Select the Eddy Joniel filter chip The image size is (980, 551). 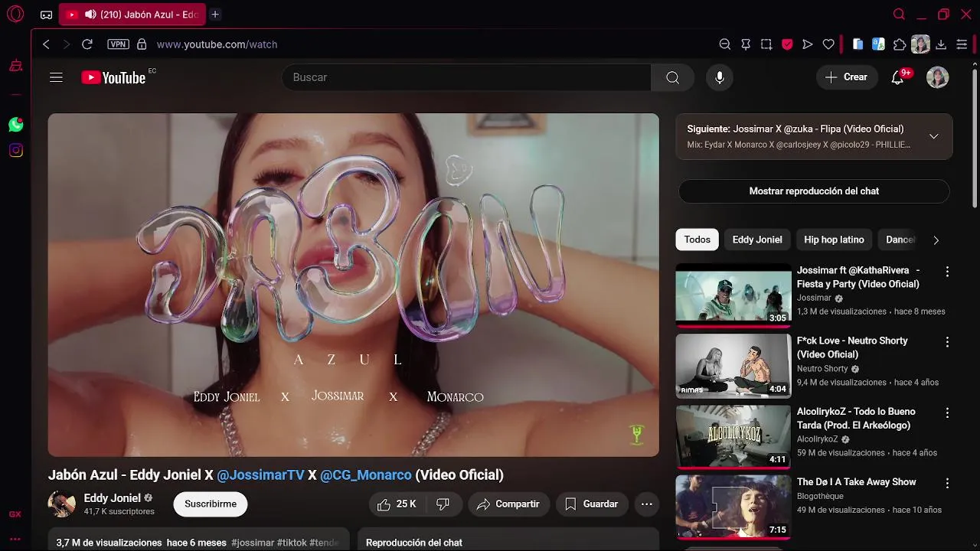pyautogui.click(x=757, y=240)
